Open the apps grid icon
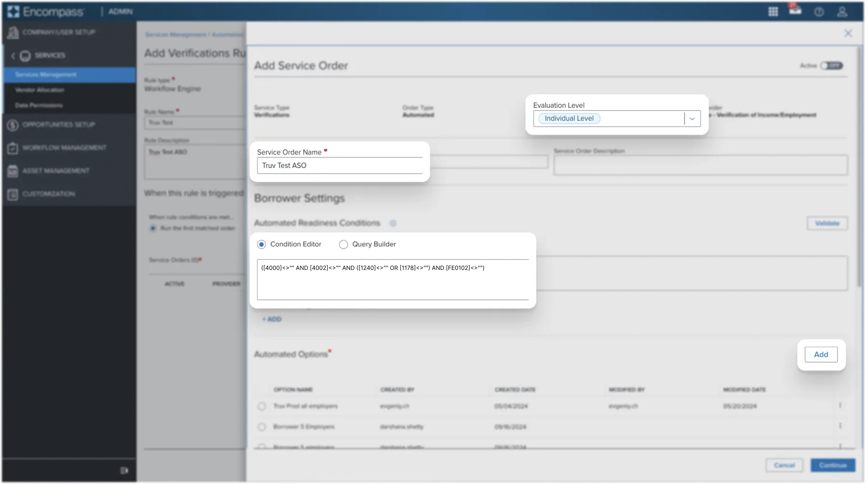 [x=773, y=12]
